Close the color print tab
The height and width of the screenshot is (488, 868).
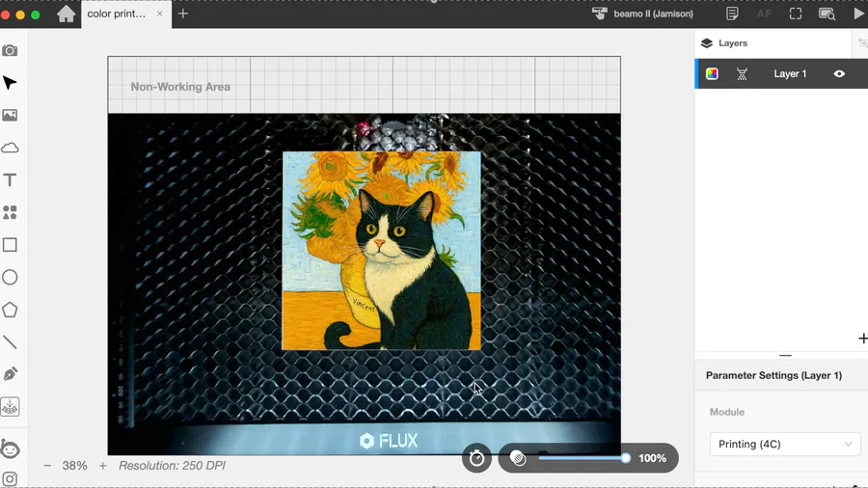[159, 14]
